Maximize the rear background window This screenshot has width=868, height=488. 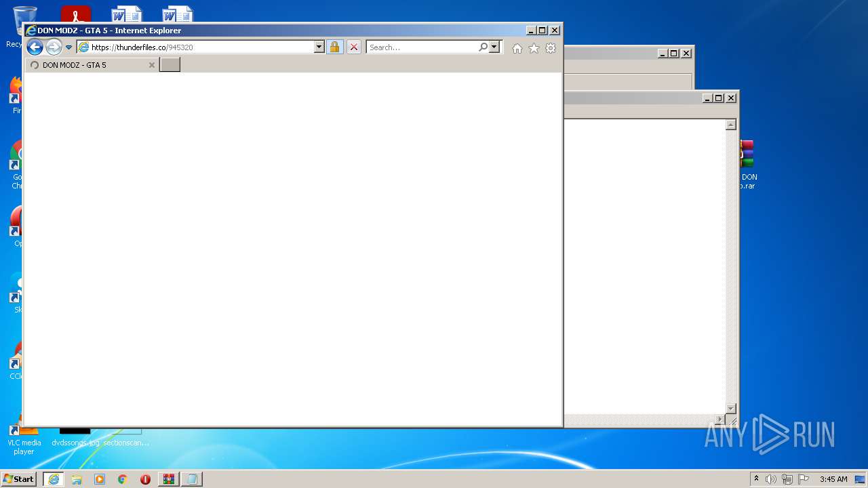(674, 53)
